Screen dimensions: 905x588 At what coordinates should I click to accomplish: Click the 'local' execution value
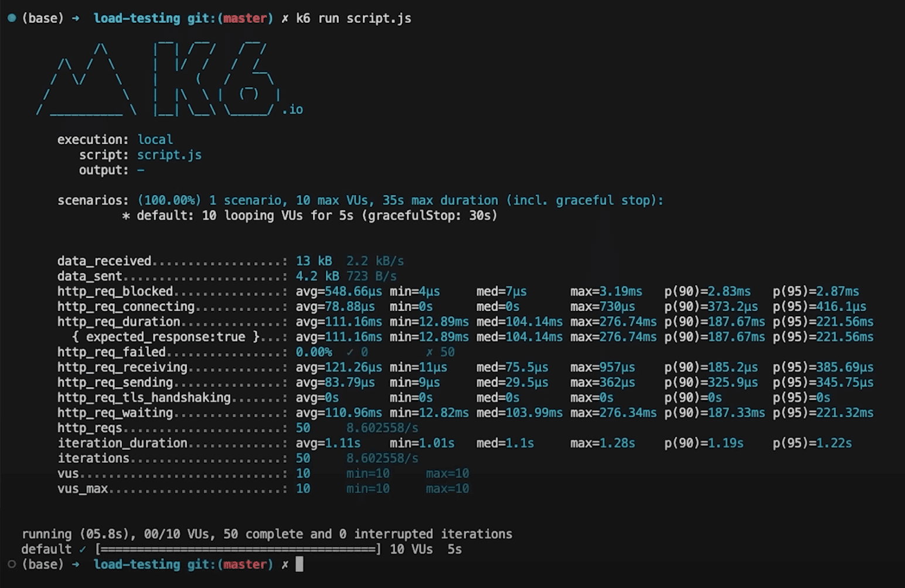(x=155, y=139)
